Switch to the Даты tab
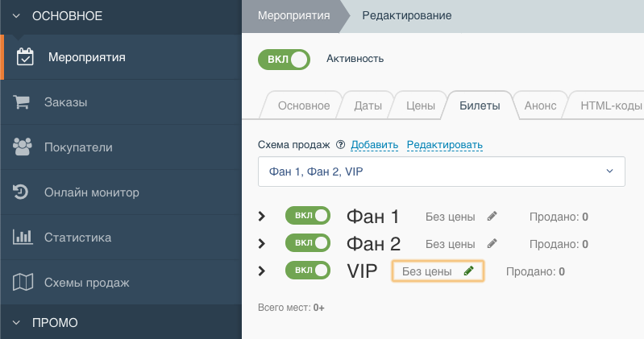 (x=368, y=105)
